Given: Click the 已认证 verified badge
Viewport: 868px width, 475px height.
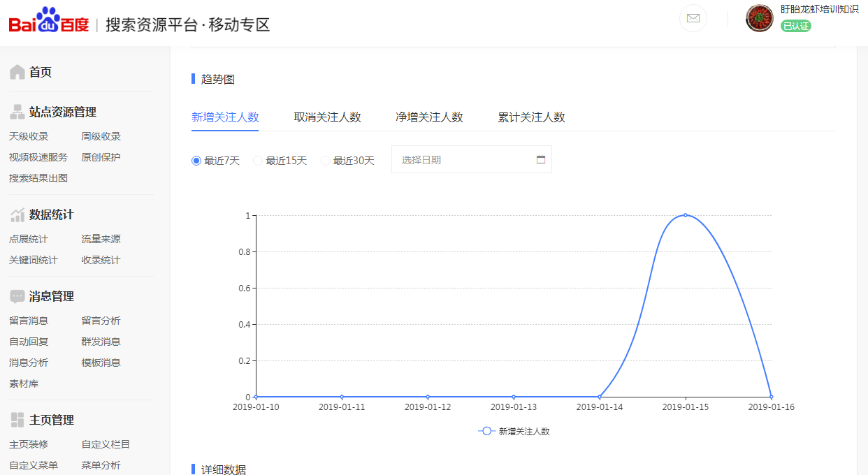Looking at the screenshot, I should pyautogui.click(x=796, y=26).
